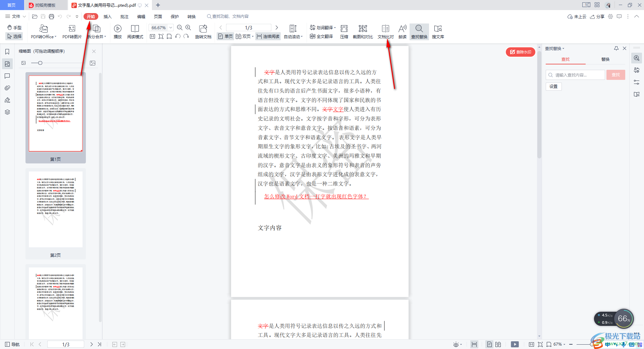Click the open folder icon in quick access
The height and width of the screenshot is (349, 644).
click(35, 16)
